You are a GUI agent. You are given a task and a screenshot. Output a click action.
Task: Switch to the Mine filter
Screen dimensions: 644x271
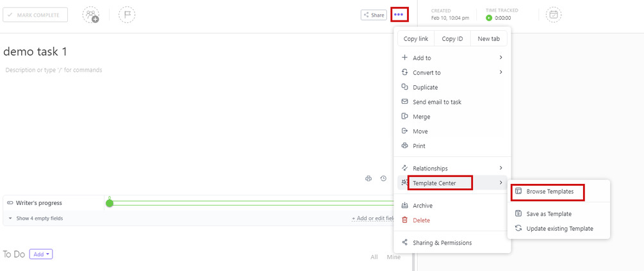pos(393,257)
